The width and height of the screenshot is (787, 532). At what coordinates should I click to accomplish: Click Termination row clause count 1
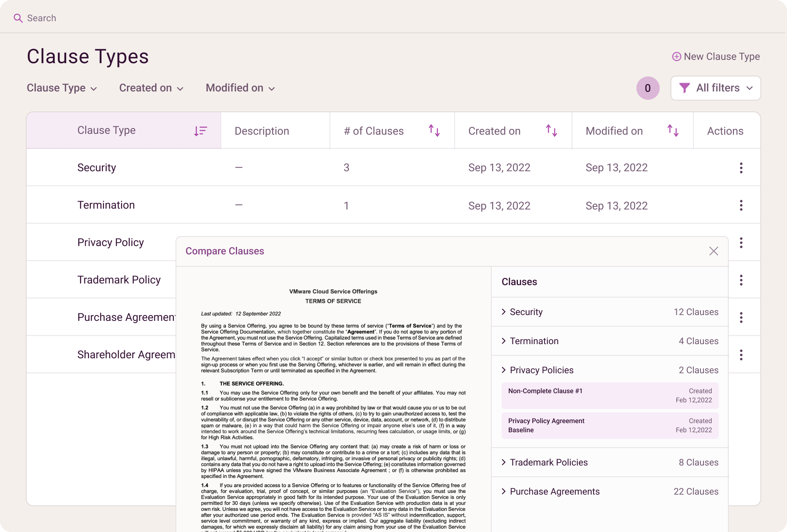(346, 206)
